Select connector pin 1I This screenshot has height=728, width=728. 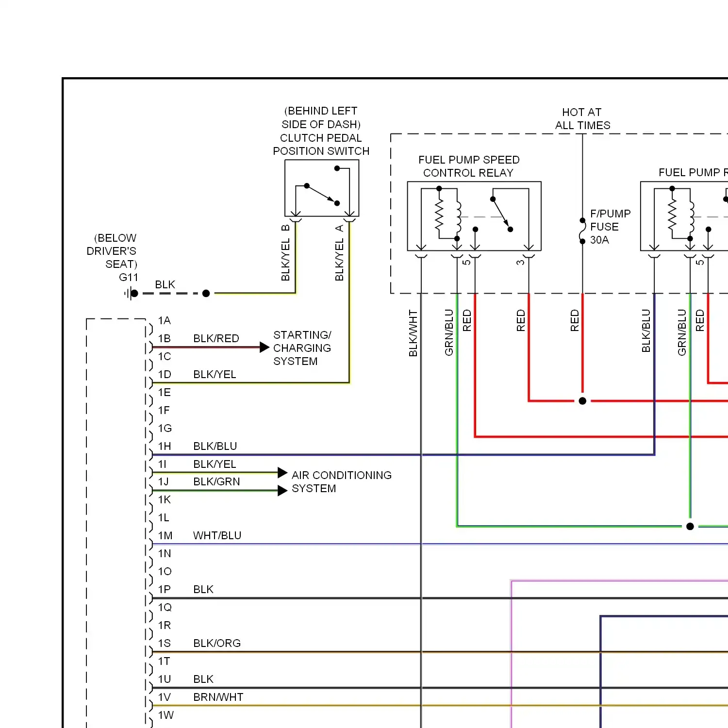click(162, 464)
